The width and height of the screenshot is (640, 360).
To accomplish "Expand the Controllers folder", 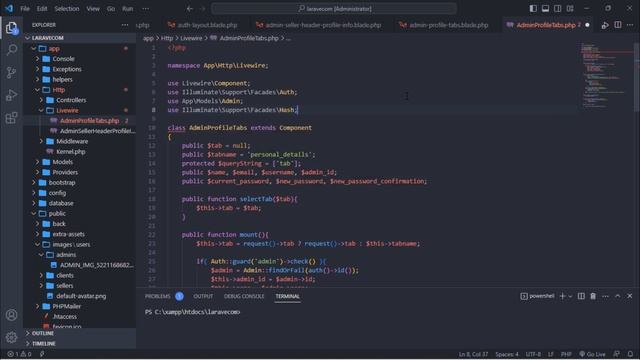I will (x=80, y=100).
